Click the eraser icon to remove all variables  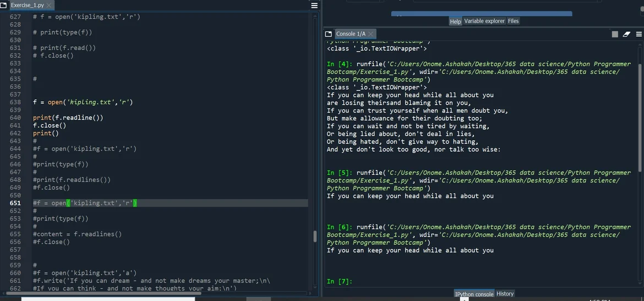626,34
